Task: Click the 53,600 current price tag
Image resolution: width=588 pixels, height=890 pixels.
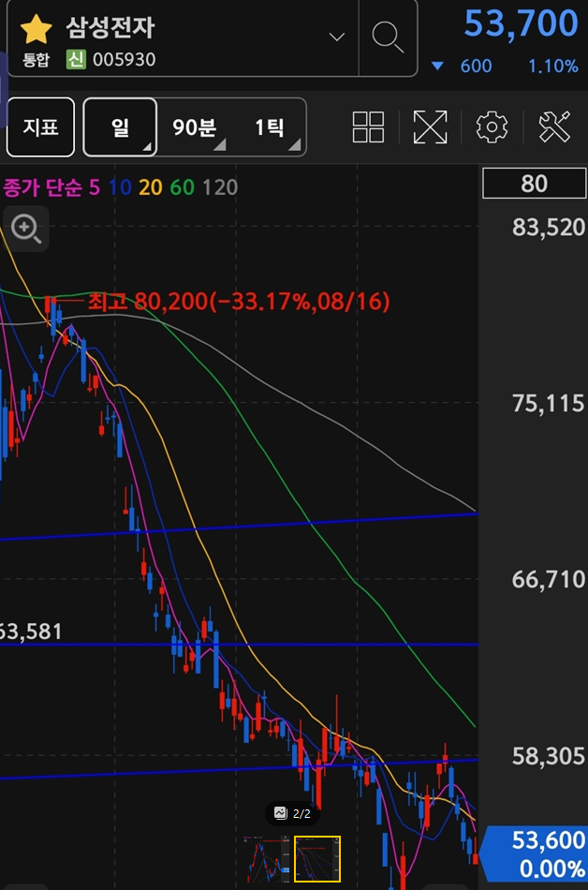Action: click(533, 853)
